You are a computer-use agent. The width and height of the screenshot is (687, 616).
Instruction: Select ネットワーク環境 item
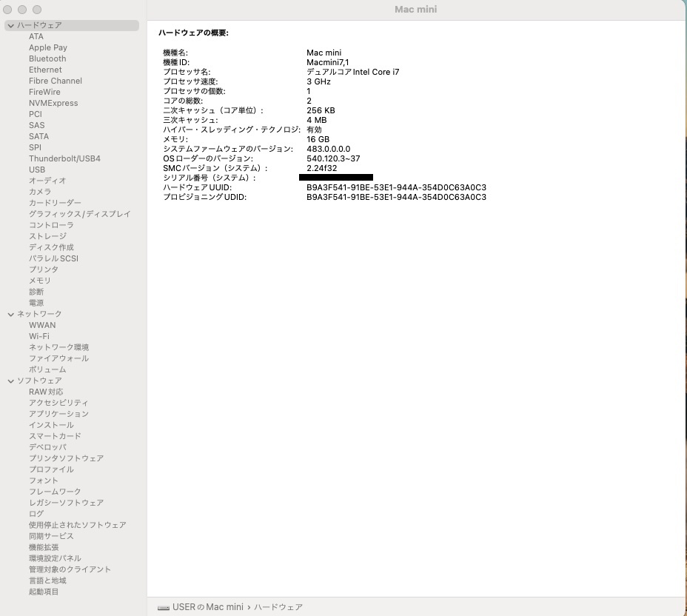pos(58,347)
